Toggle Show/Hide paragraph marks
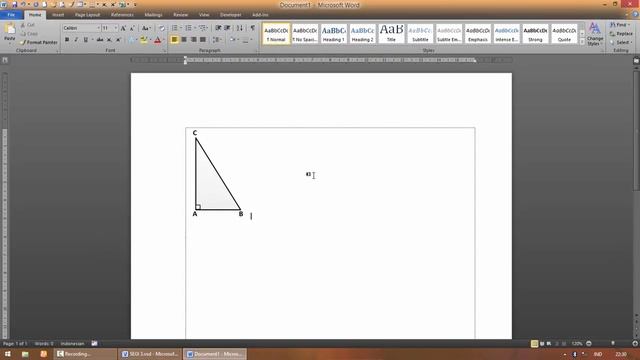This screenshot has width=640, height=360. click(x=253, y=28)
